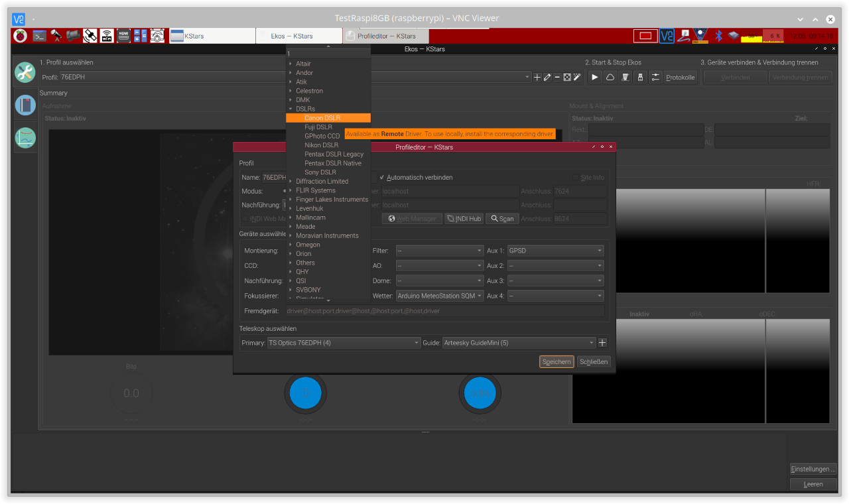Select Pentax DSLR Native driver
This screenshot has width=849, height=504.
point(328,163)
